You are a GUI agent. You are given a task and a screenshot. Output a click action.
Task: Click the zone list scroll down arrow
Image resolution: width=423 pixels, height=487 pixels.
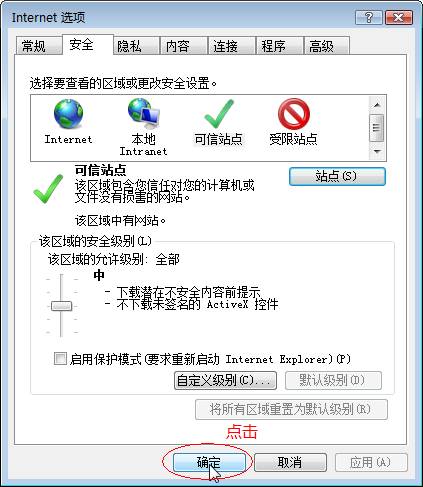377,151
